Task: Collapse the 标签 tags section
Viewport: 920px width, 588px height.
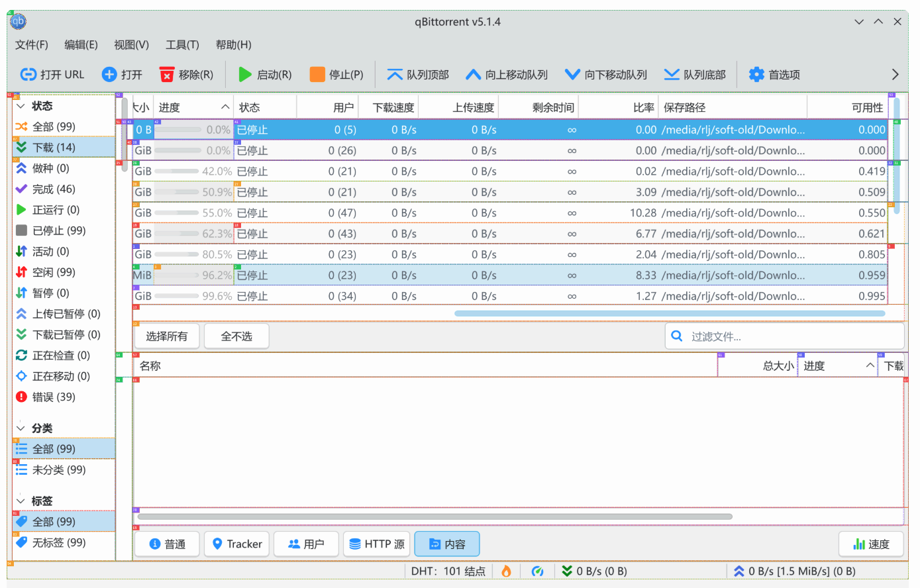Action: (21, 501)
